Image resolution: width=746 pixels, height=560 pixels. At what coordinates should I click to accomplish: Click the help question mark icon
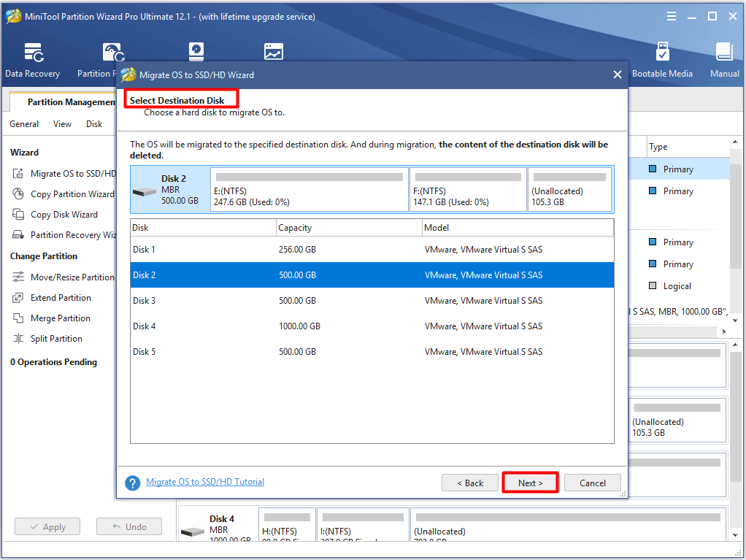pos(132,483)
